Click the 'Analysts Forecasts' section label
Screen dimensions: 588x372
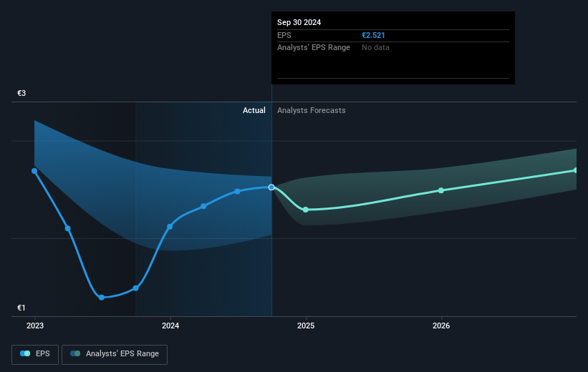tap(312, 110)
